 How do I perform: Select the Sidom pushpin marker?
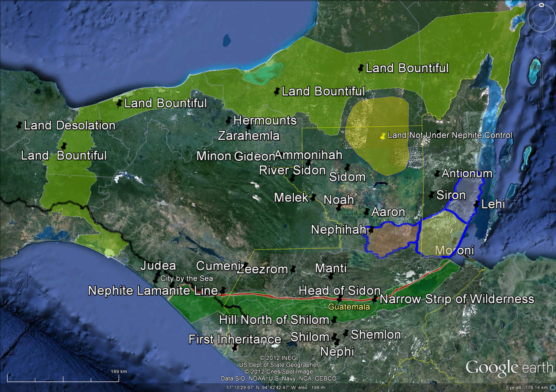coord(347,168)
